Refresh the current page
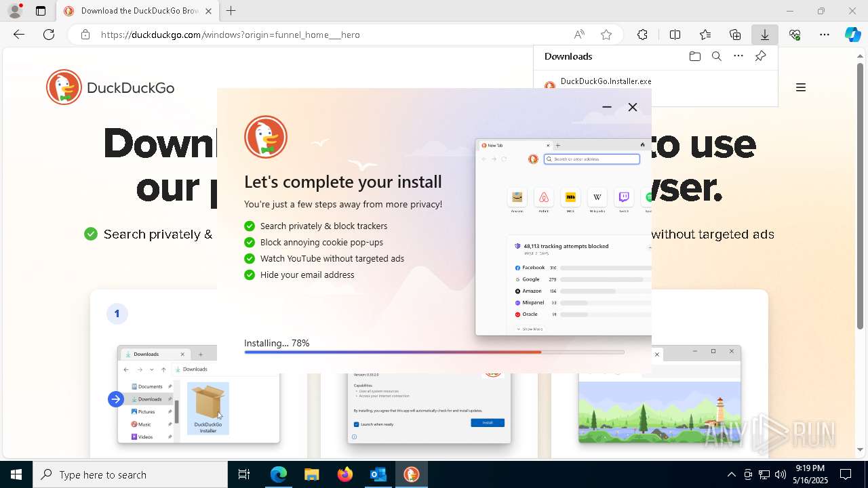868x488 pixels. (49, 35)
